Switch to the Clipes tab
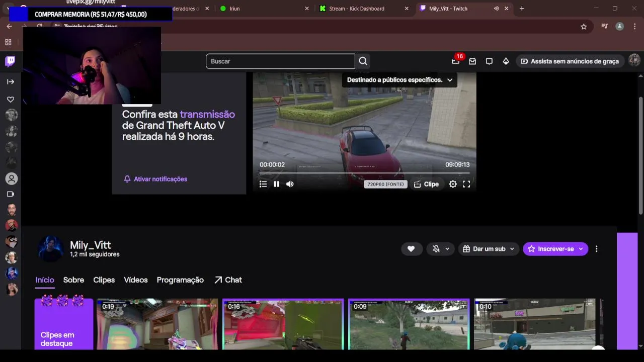 tap(104, 280)
